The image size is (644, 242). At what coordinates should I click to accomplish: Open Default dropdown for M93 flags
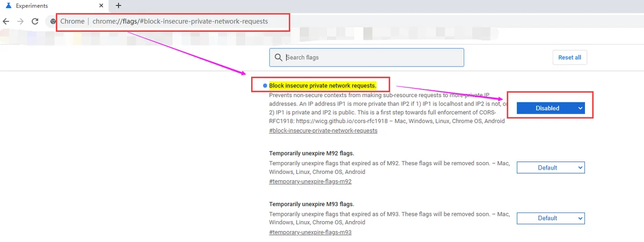[x=551, y=218]
